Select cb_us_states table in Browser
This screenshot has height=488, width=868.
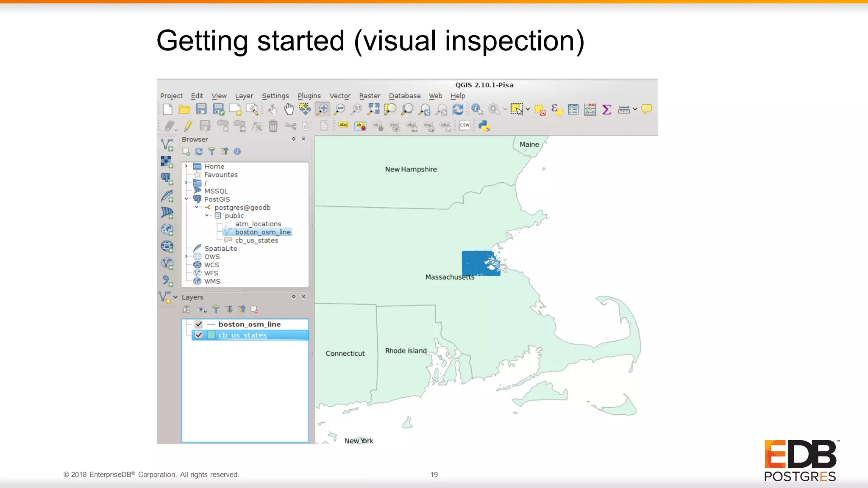point(256,240)
